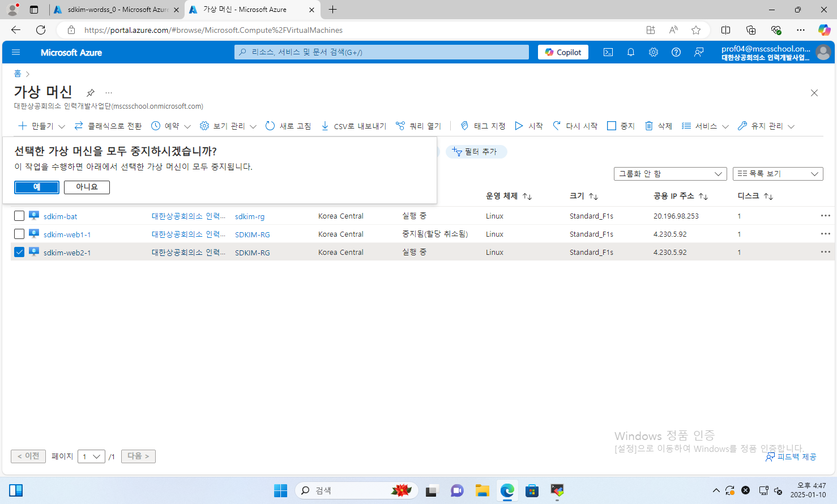This screenshot has width=837, height=504.
Task: Open the Copilot button in header
Action: point(563,52)
